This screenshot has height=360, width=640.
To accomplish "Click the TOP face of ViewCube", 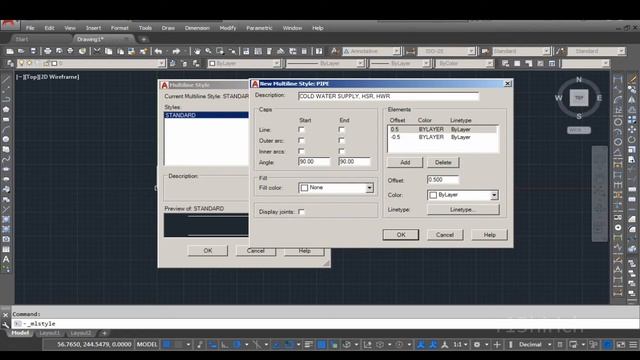I will (x=579, y=98).
